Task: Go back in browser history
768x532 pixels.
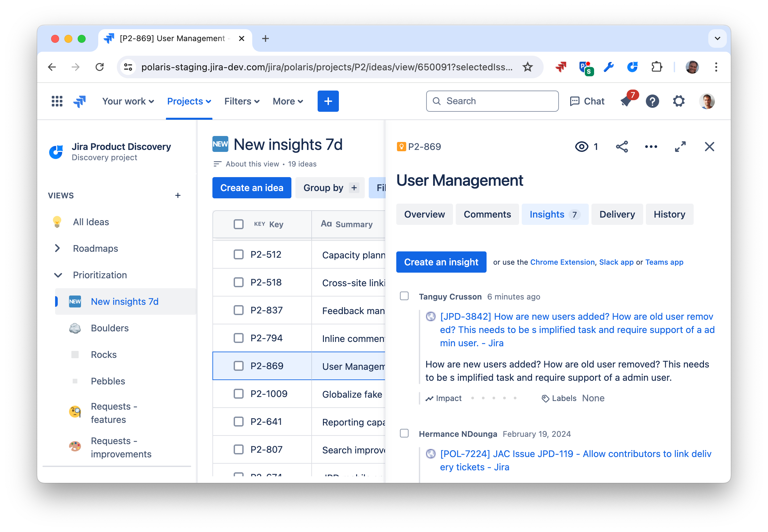Action: coord(52,67)
